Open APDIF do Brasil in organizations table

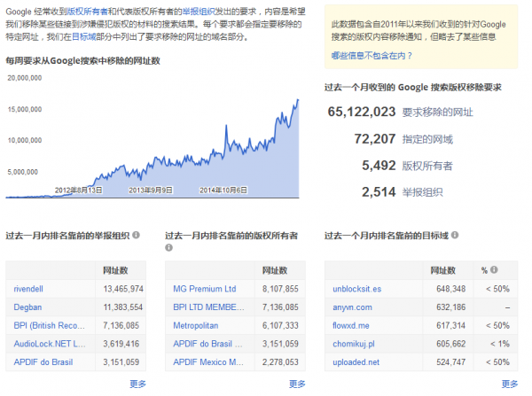tap(43, 362)
